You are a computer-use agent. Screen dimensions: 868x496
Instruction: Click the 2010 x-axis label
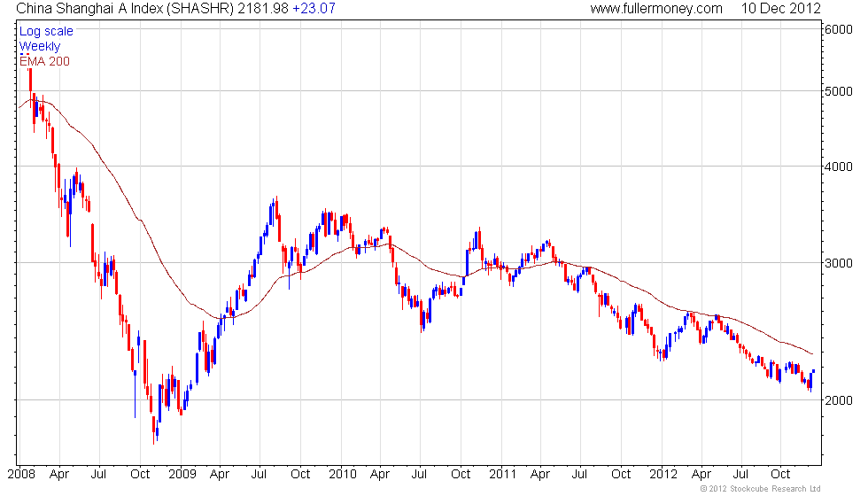click(343, 474)
